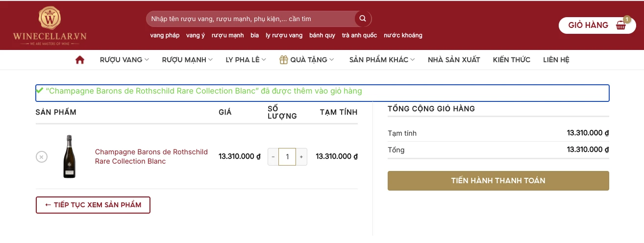Open the Champagne bottle thumbnail
This screenshot has height=243, width=644.
click(x=69, y=157)
